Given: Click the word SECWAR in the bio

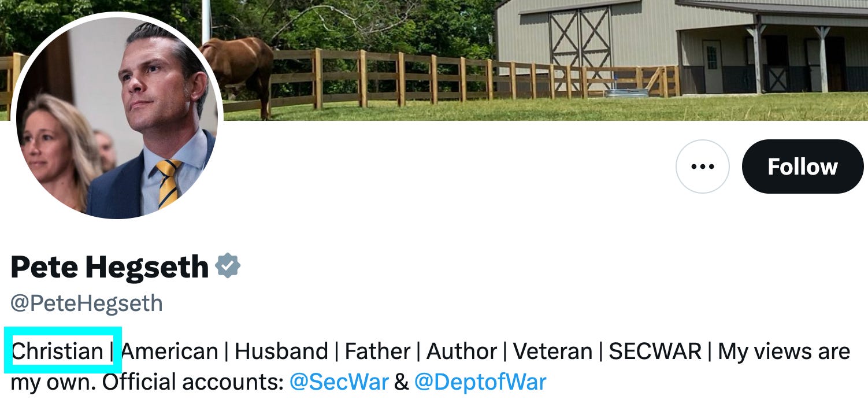Looking at the screenshot, I should (x=655, y=351).
